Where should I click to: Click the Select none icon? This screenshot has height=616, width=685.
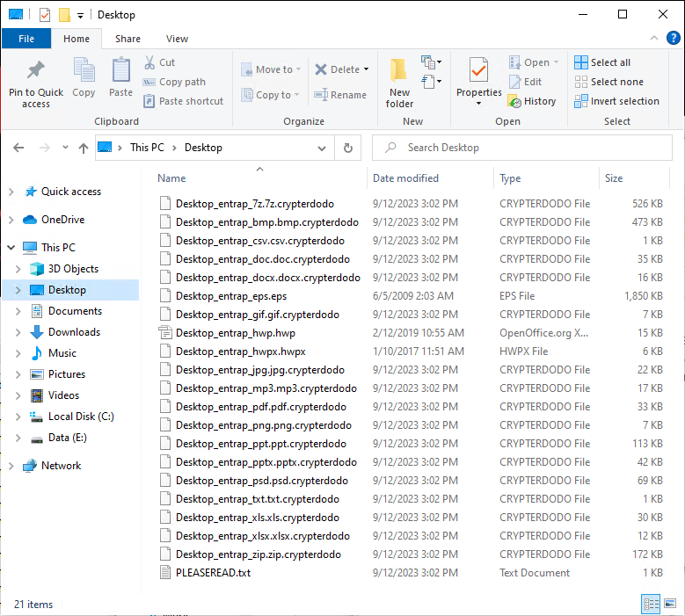(x=581, y=82)
